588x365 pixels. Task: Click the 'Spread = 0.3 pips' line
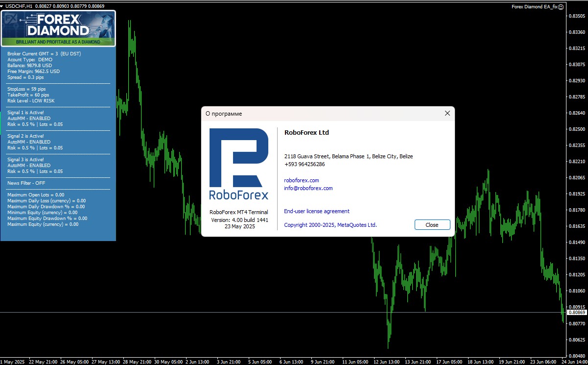point(25,77)
